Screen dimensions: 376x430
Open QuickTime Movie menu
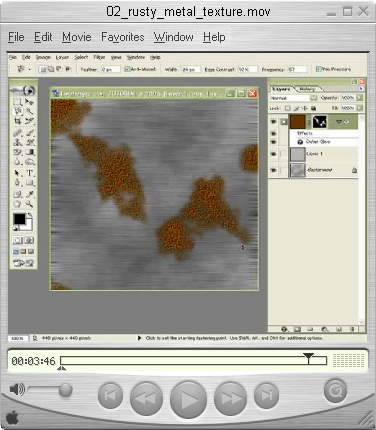pyautogui.click(x=77, y=37)
